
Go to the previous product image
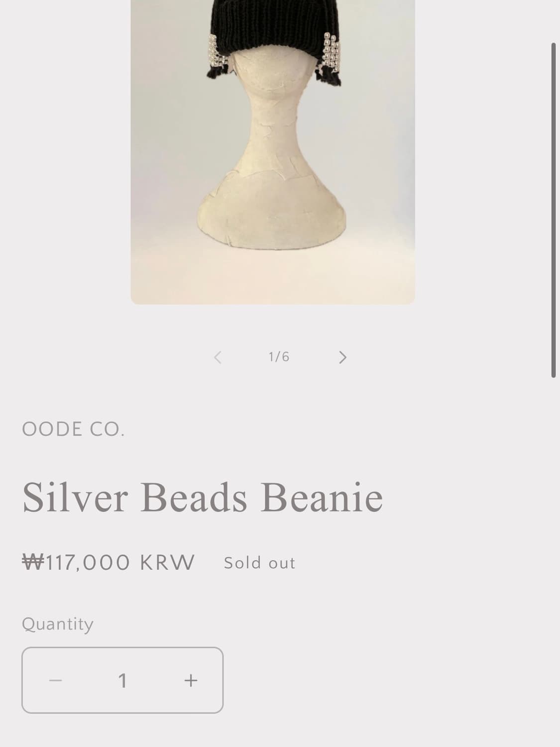218,357
